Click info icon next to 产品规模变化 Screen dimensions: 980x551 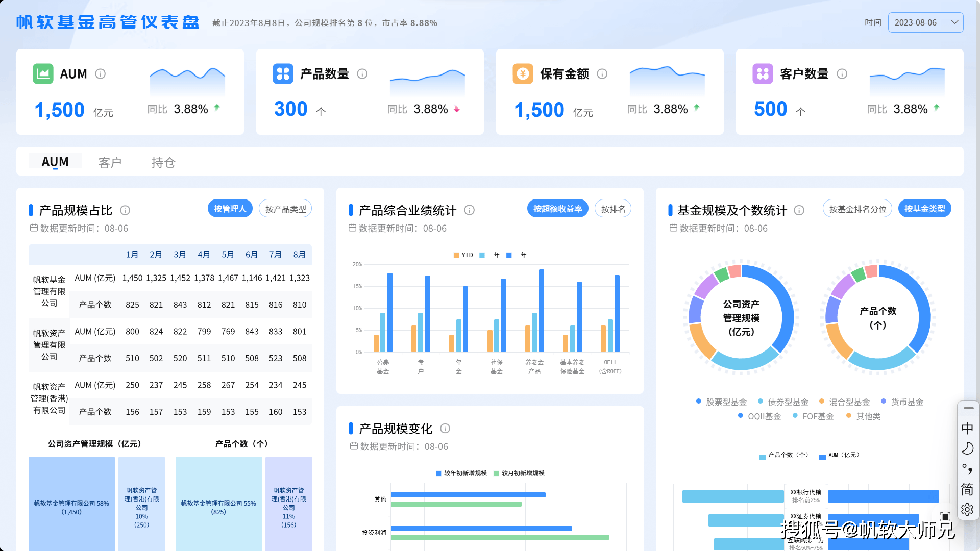tap(445, 429)
